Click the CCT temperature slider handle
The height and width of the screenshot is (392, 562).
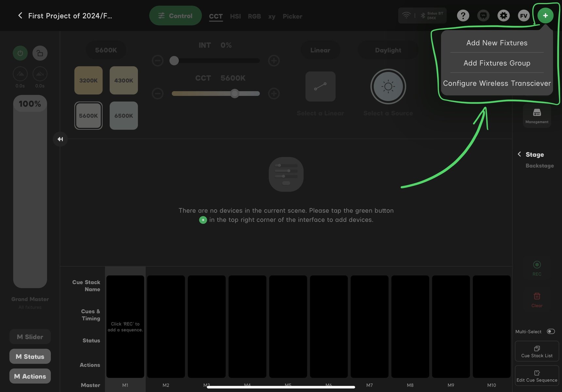pyautogui.click(x=234, y=94)
